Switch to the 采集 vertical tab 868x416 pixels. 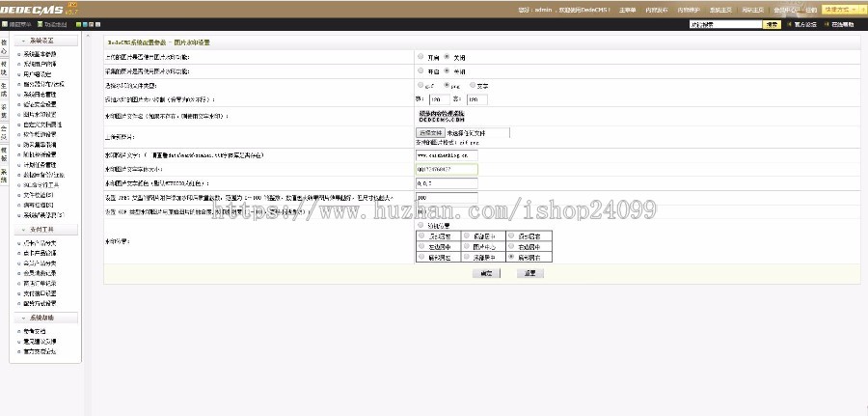tap(4, 111)
